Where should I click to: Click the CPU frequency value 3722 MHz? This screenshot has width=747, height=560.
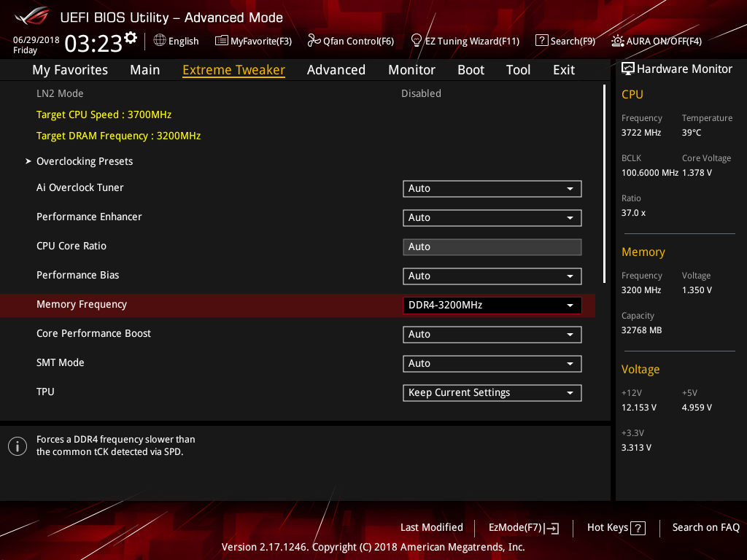click(x=641, y=133)
